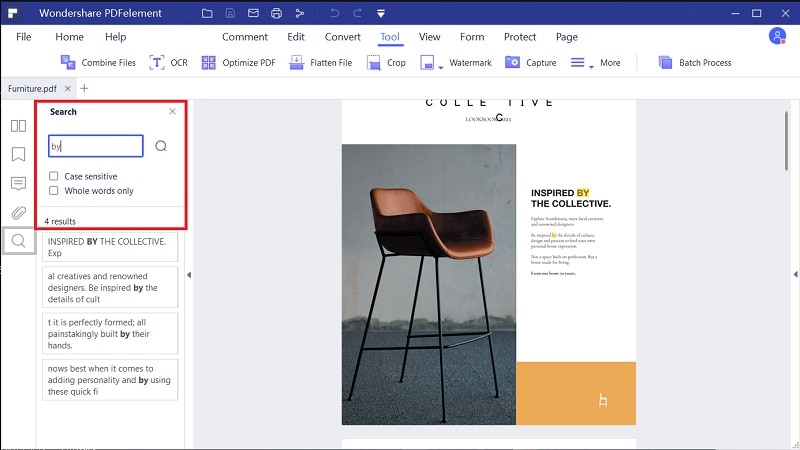Open the bookmarks sidebar panel
800x450 pixels.
click(x=18, y=154)
